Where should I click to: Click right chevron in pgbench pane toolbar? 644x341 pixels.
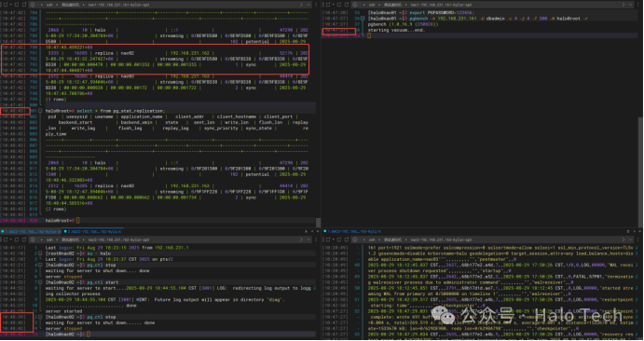point(623,5)
